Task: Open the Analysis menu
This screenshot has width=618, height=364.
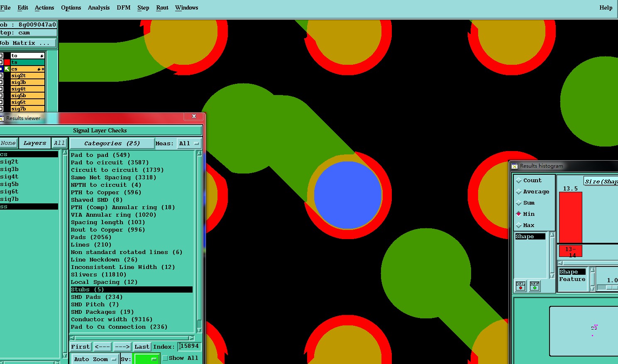Action: coord(99,7)
